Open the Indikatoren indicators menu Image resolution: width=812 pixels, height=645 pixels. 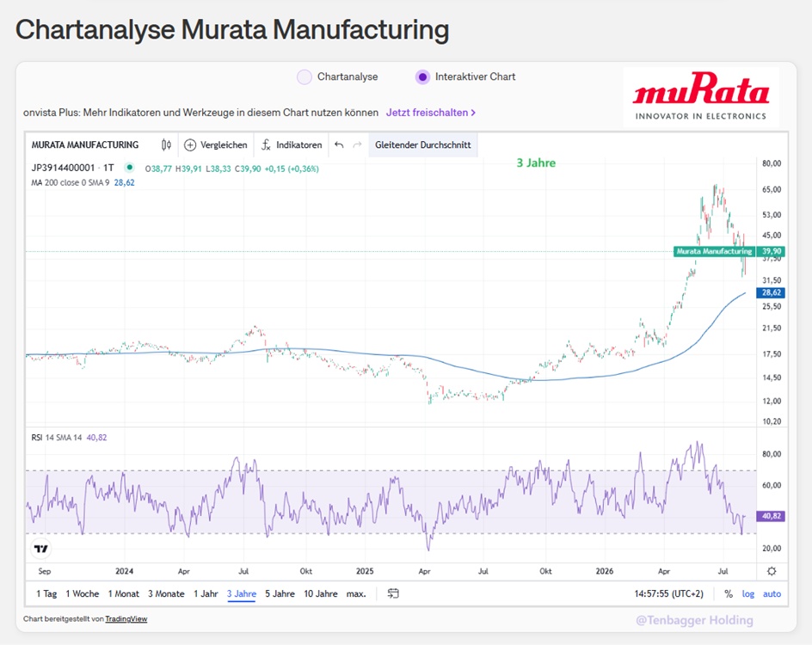point(292,145)
